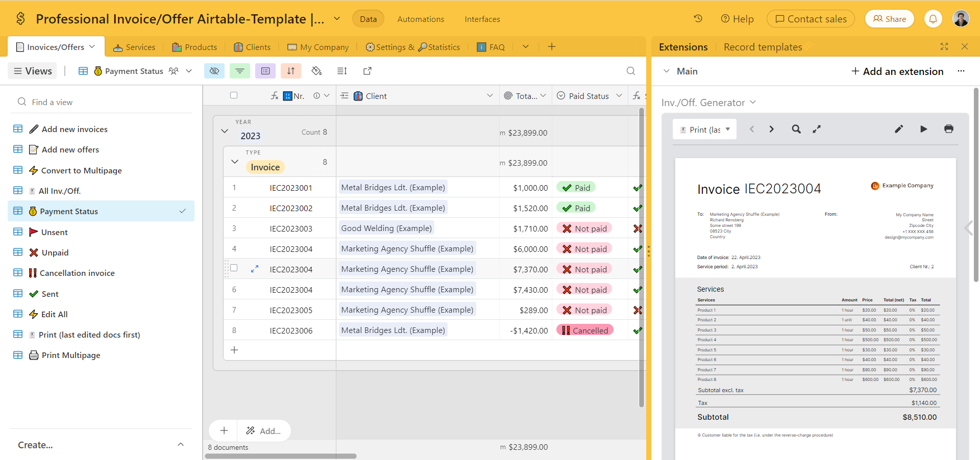Click the Share button
Screen dimensions: 980x460
(889, 19)
